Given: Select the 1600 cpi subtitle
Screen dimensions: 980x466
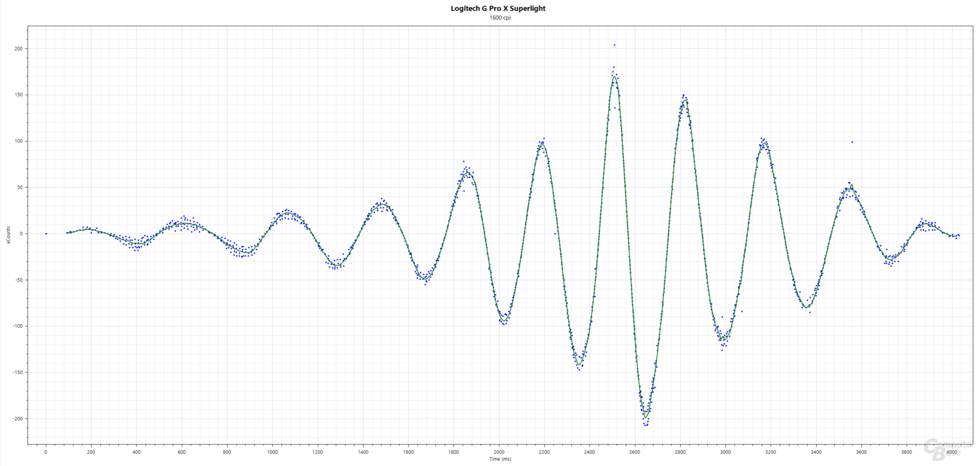Looking at the screenshot, I should [x=500, y=17].
